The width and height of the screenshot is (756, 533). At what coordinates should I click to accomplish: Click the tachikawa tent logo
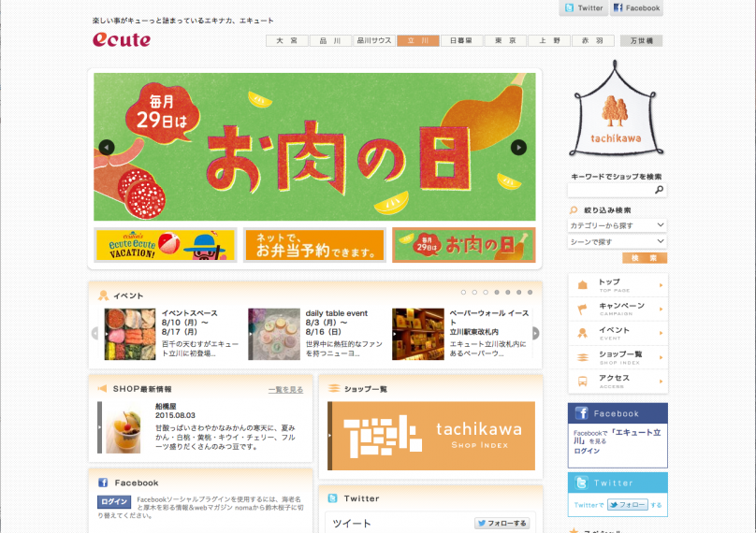tap(616, 108)
